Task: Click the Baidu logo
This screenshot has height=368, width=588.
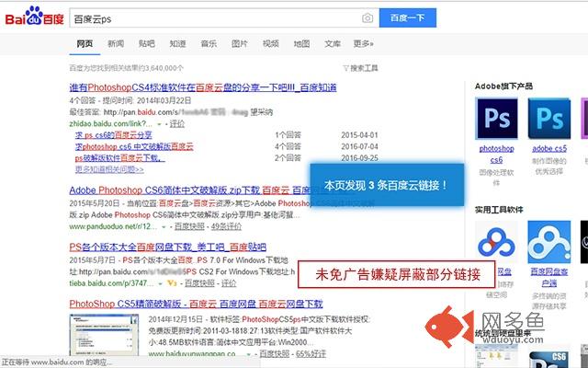Action: coord(35,17)
